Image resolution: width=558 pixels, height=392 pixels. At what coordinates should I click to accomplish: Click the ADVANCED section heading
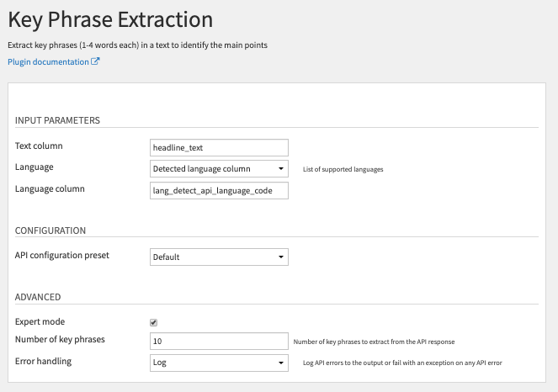tap(38, 297)
